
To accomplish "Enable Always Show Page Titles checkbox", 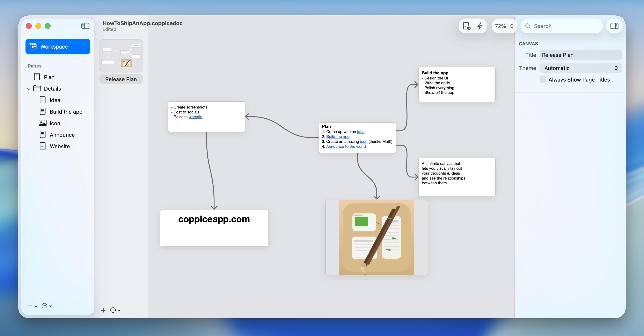I will 543,80.
